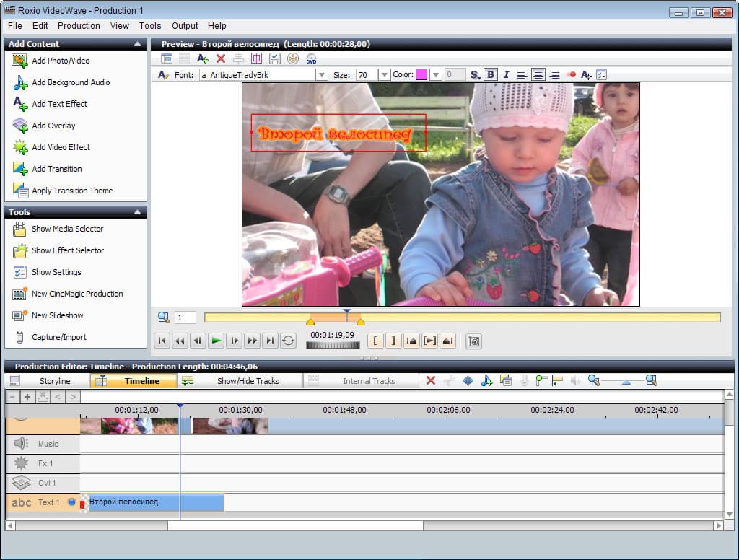Screen dimensions: 739x560
Task: Click the Add Text Effect icon
Action: pyautogui.click(x=20, y=104)
